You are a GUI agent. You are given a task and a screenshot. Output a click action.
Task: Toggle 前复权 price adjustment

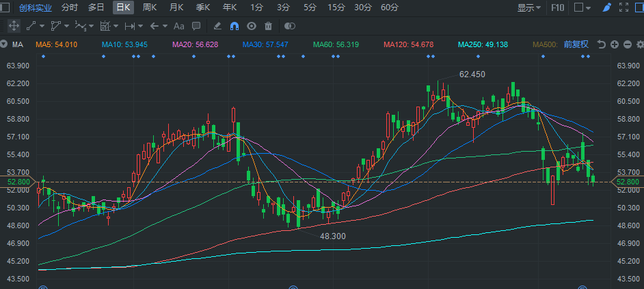pos(576,44)
